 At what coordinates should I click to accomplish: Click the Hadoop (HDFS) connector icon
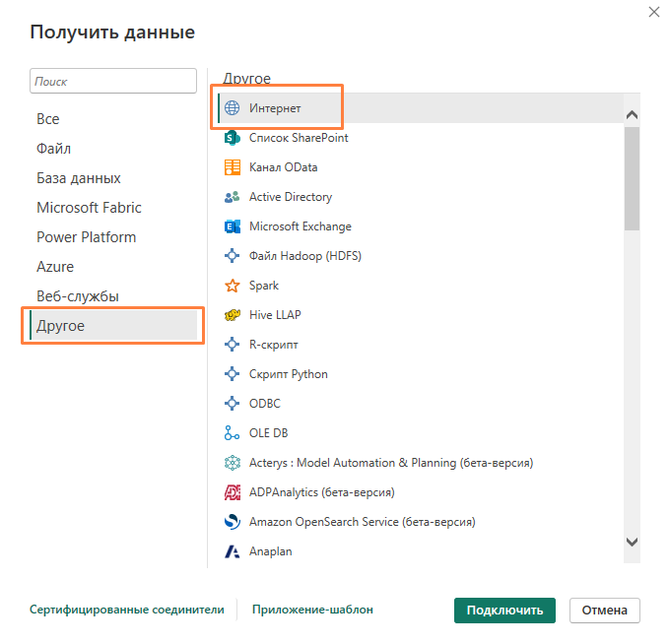[x=233, y=256]
